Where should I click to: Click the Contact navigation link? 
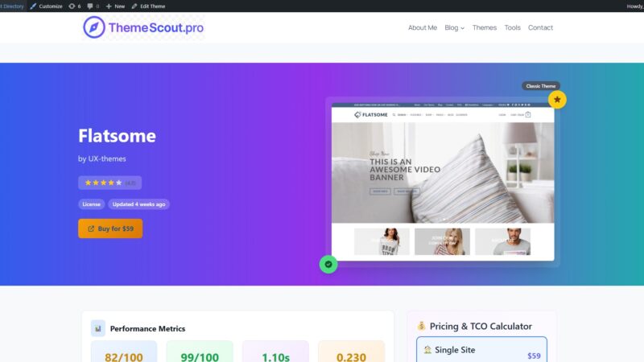click(x=540, y=27)
